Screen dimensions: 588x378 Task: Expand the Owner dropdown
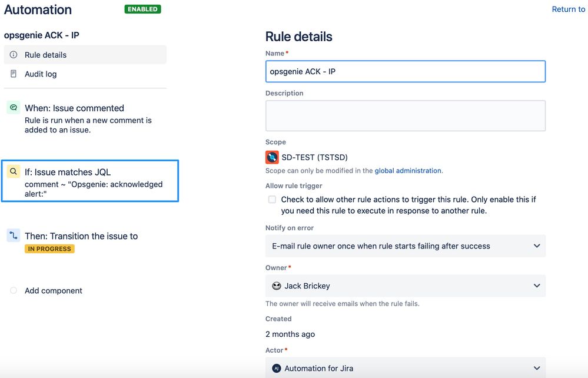click(406, 286)
